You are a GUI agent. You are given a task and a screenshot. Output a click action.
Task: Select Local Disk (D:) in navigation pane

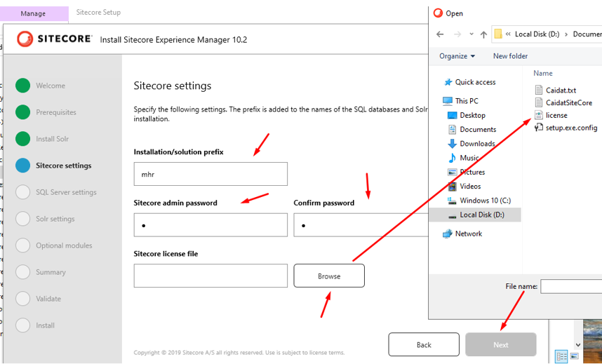[x=475, y=215]
